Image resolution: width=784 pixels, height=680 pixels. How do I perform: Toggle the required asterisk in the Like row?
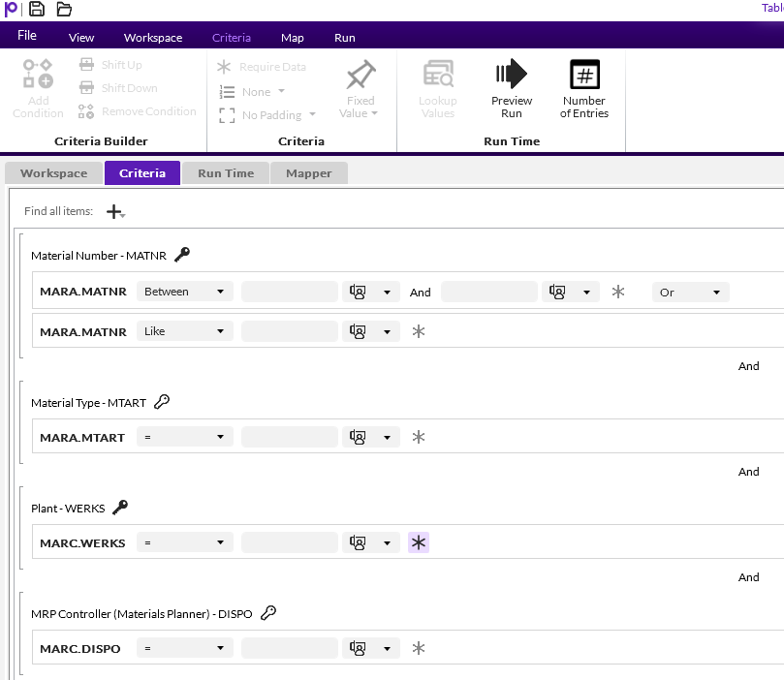pos(419,331)
